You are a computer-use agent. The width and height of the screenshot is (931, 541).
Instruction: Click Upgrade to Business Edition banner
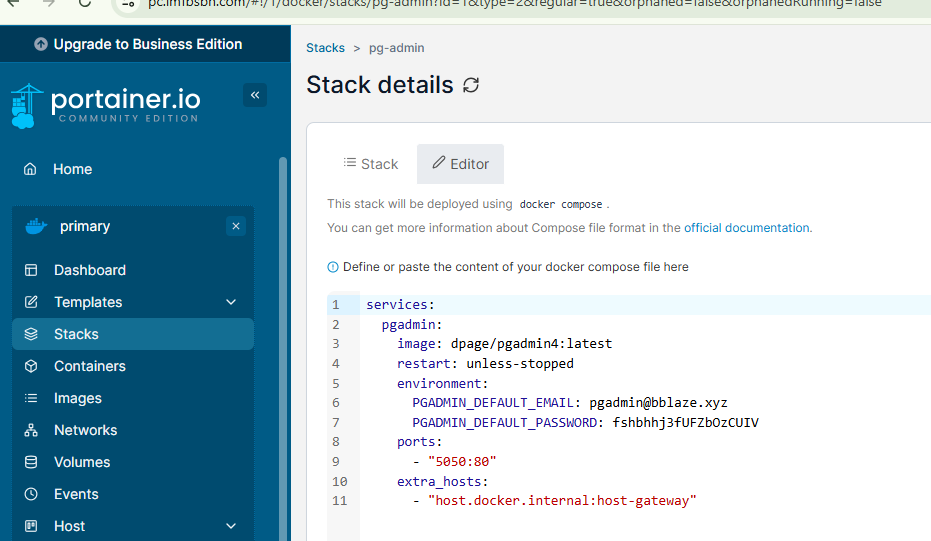tap(138, 44)
